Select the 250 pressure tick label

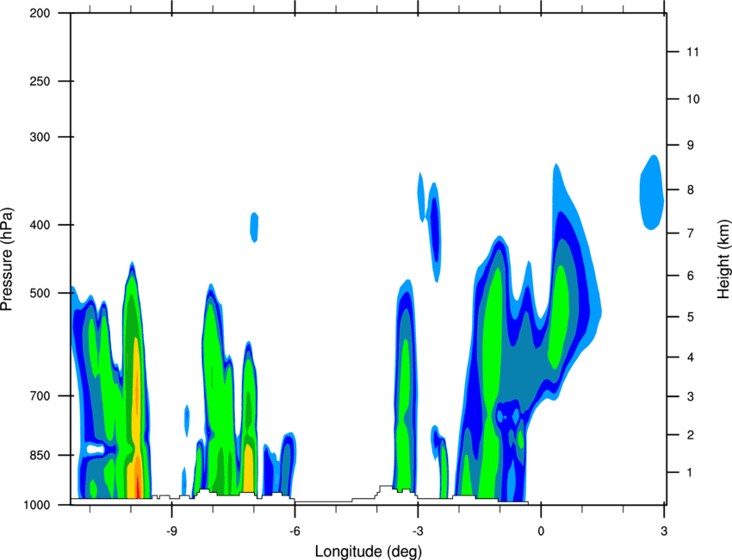point(40,81)
